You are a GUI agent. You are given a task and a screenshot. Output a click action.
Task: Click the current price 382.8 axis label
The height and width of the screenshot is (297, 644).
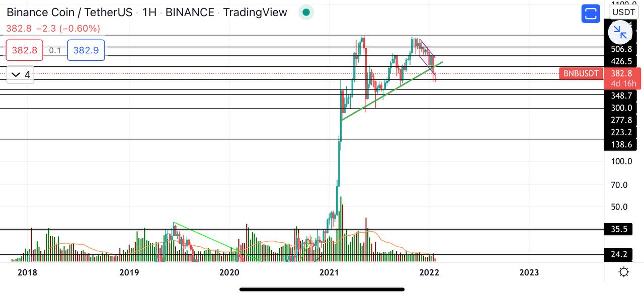click(x=621, y=73)
